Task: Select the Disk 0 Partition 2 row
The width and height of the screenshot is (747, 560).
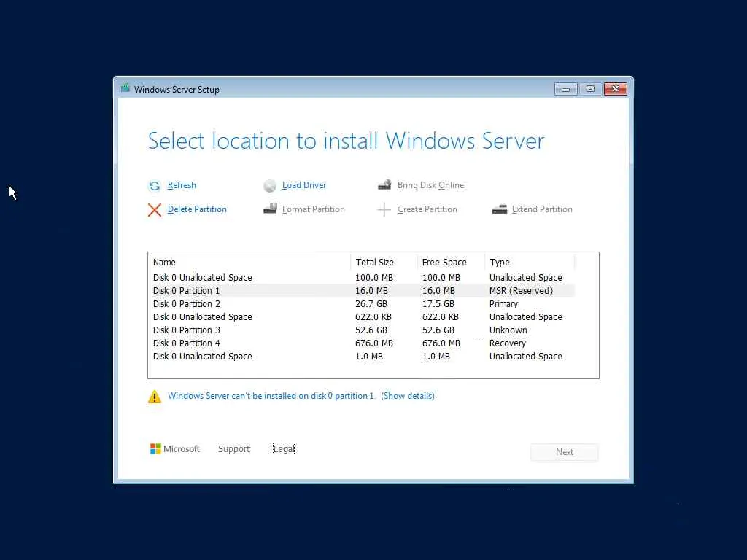Action: pos(362,304)
